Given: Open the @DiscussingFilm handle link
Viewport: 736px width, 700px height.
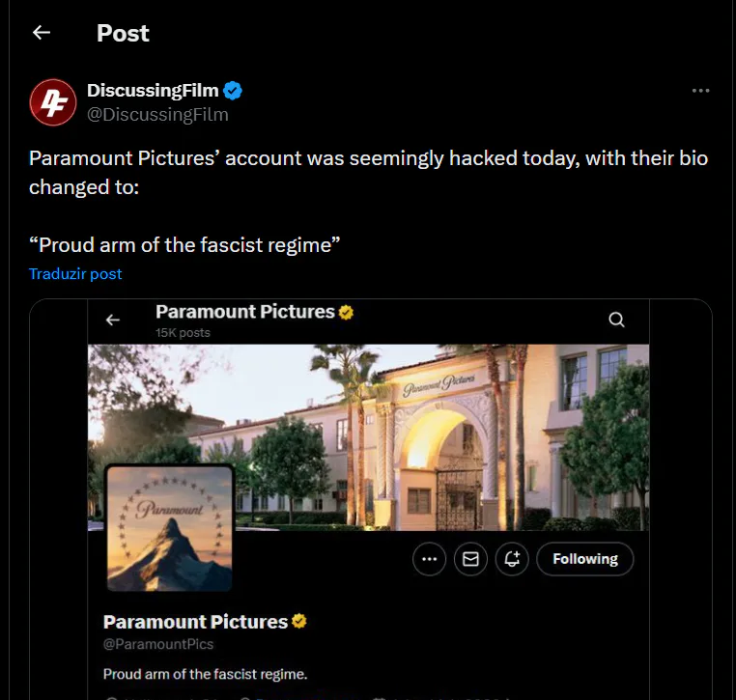Looking at the screenshot, I should click(157, 115).
